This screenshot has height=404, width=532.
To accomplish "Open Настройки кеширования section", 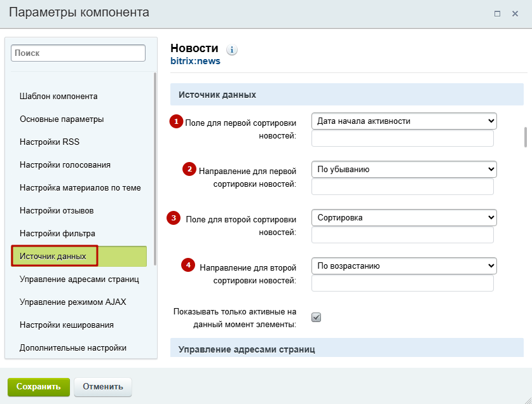I will (x=67, y=325).
